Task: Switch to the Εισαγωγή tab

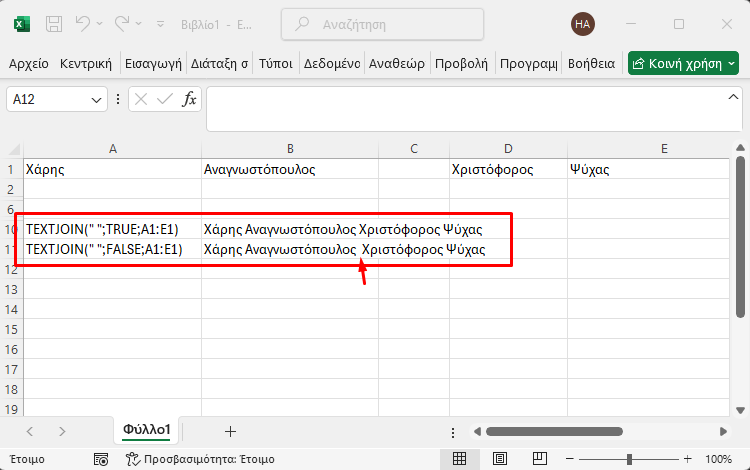Action: coord(153,64)
